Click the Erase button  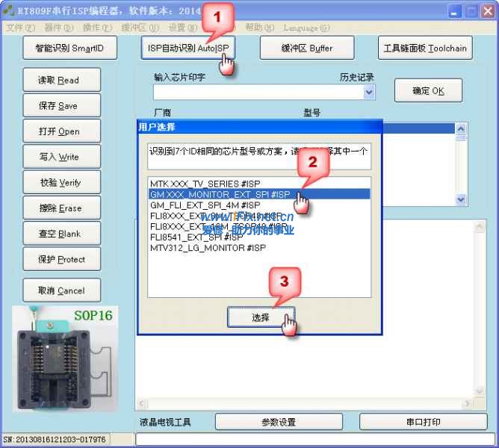(x=60, y=208)
